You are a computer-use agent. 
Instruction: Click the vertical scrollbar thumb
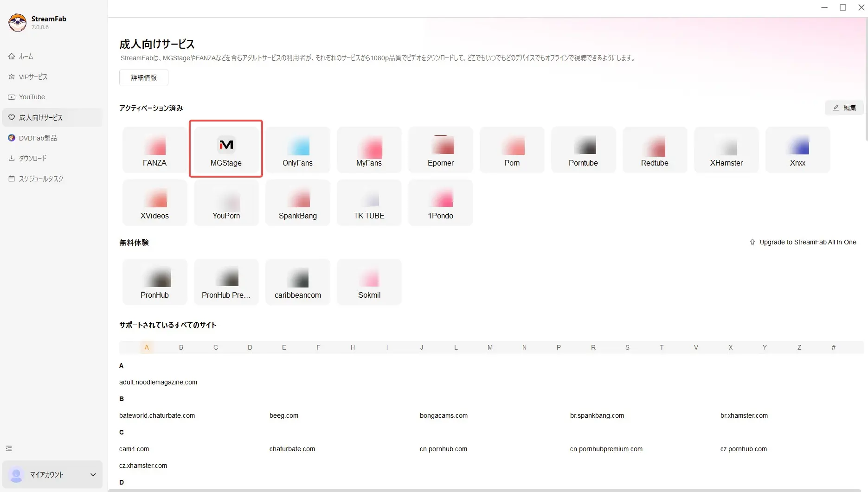[866, 79]
